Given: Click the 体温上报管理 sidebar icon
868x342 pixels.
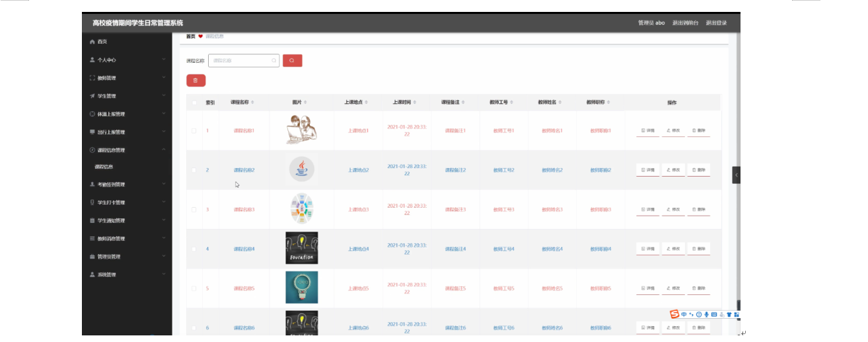Looking at the screenshot, I should coord(92,114).
